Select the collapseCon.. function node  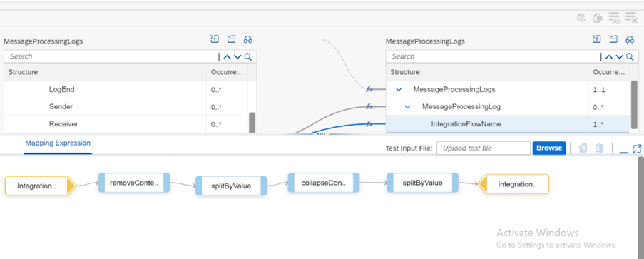click(324, 183)
